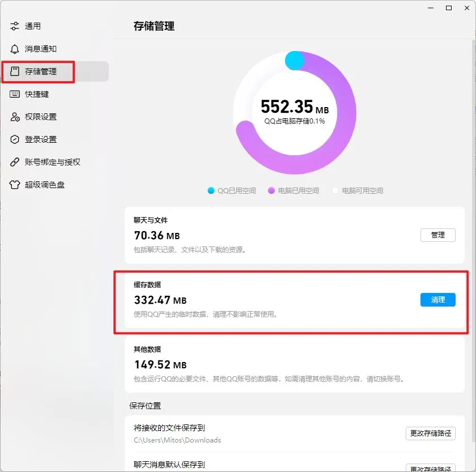Click the C:\Users\Mitos\Downloads path text
Image resolution: width=476 pixels, height=472 pixels.
(177, 440)
